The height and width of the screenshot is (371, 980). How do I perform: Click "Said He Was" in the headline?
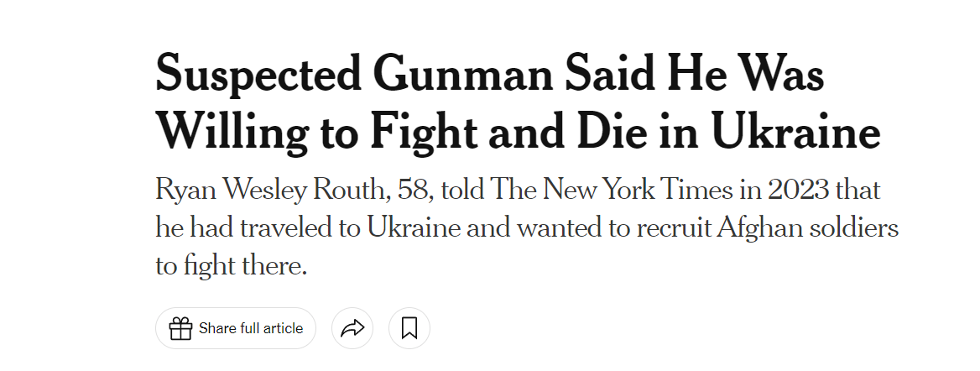pyautogui.click(x=695, y=72)
